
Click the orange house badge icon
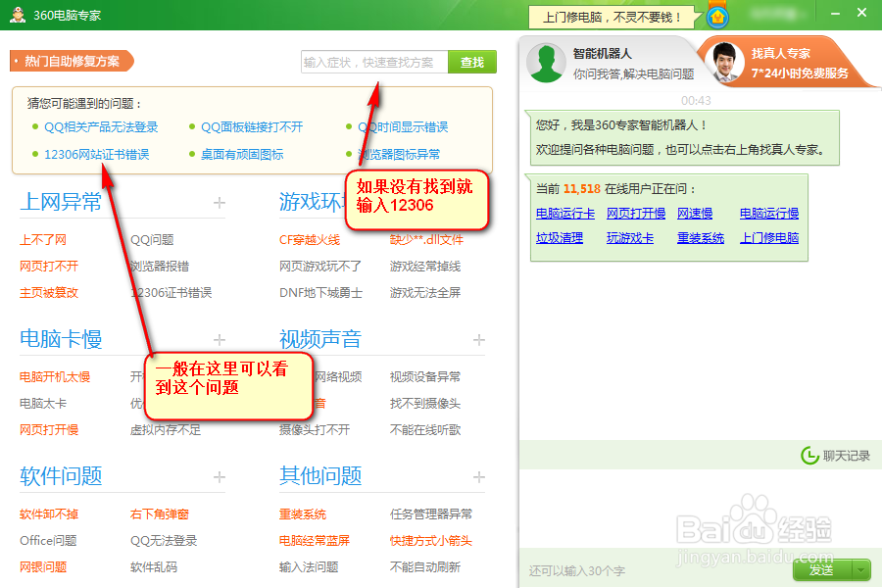pyautogui.click(x=717, y=17)
